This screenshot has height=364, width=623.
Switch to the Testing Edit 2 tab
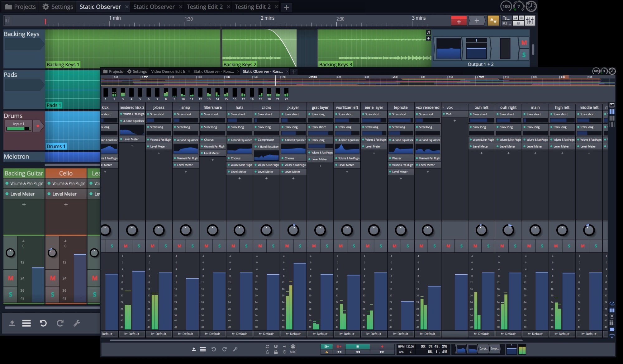(205, 7)
